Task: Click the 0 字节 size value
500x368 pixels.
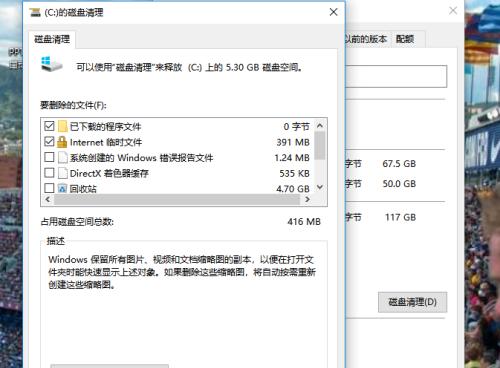Action: point(296,127)
